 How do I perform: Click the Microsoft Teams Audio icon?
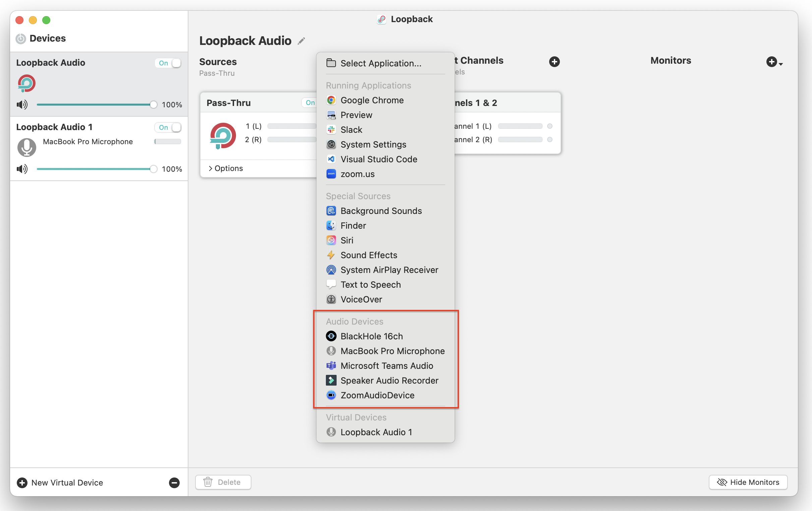331,365
